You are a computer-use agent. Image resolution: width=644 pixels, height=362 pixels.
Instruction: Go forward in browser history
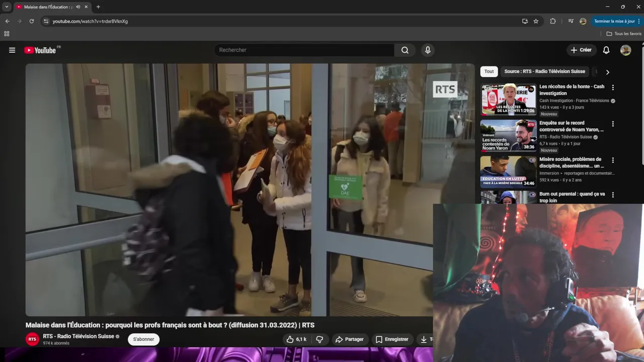pyautogui.click(x=20, y=21)
